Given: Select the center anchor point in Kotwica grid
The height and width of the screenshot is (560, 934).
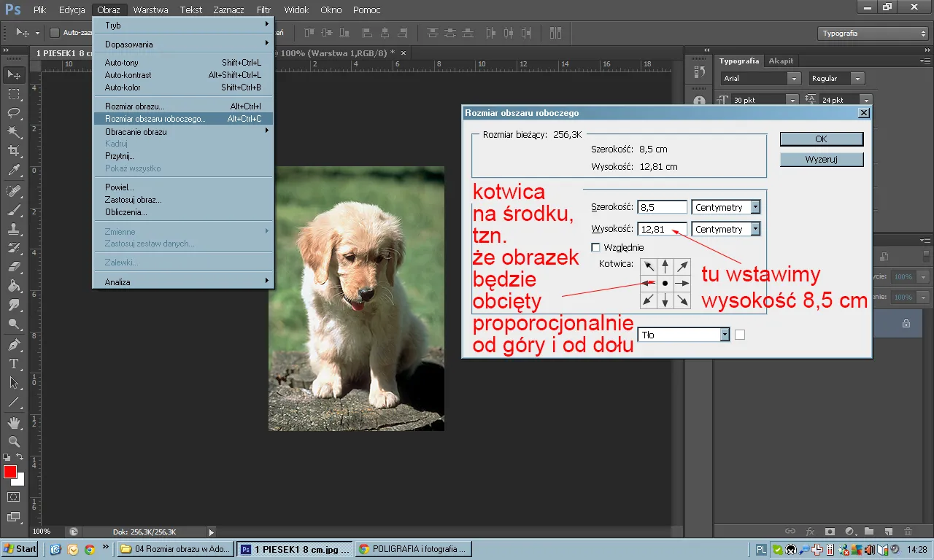Looking at the screenshot, I should (665, 283).
